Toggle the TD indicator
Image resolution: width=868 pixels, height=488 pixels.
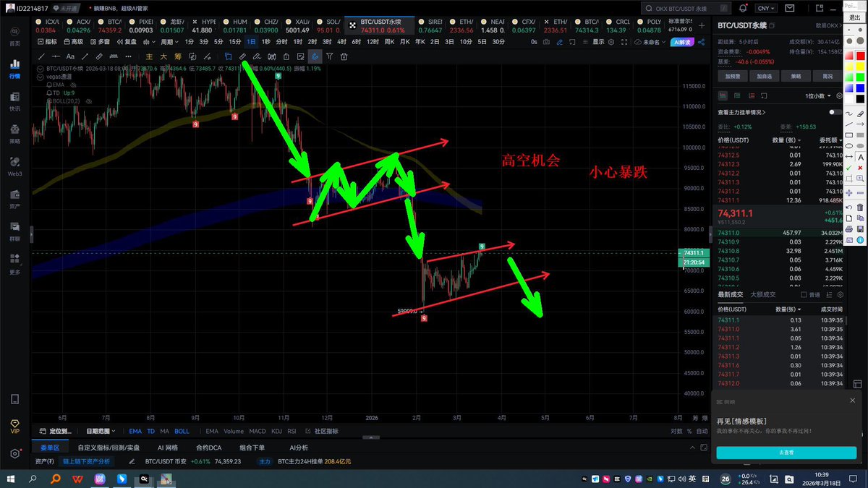click(x=150, y=431)
